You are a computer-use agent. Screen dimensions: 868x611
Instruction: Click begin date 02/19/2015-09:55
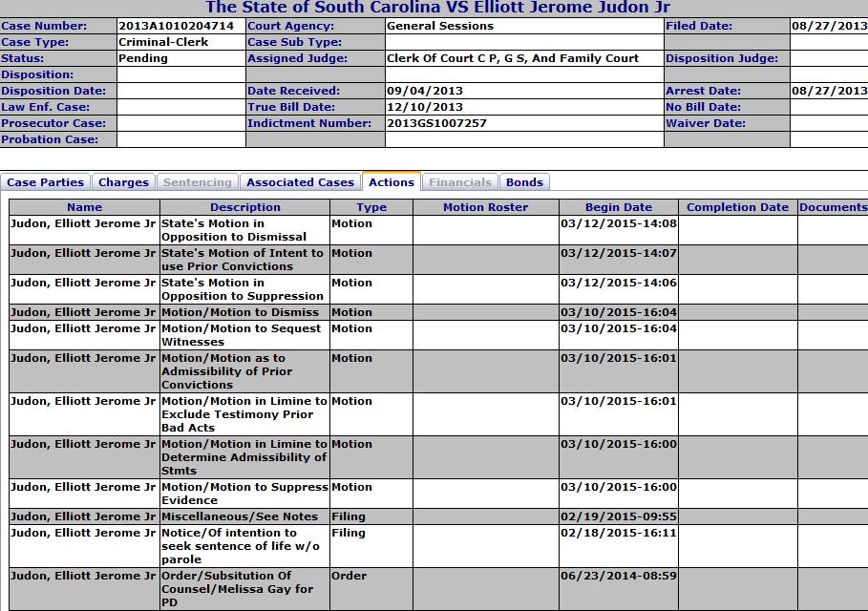point(619,516)
